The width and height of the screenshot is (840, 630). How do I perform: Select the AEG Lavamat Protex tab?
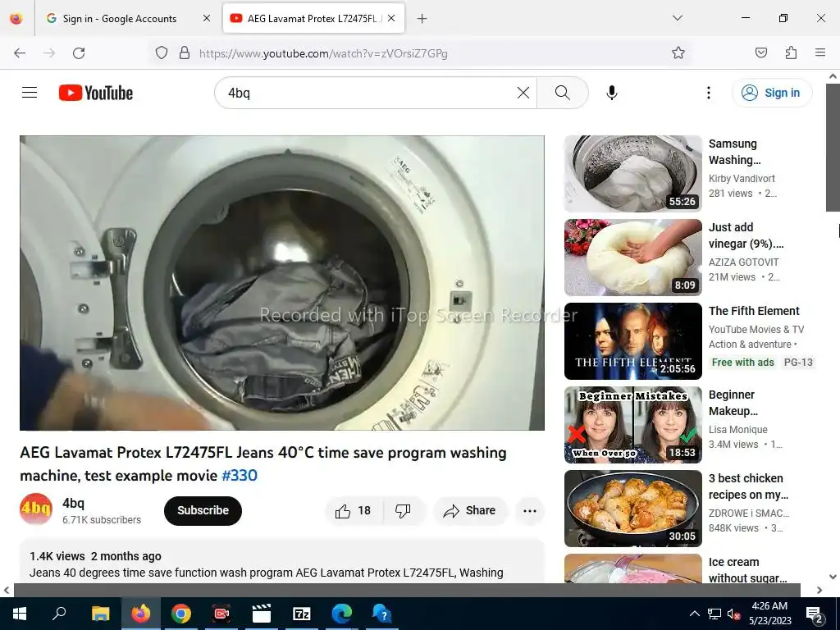(313, 18)
